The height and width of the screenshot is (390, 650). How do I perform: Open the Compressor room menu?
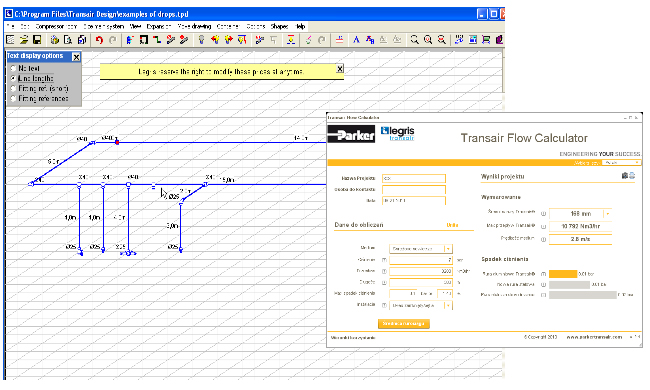pos(56,26)
